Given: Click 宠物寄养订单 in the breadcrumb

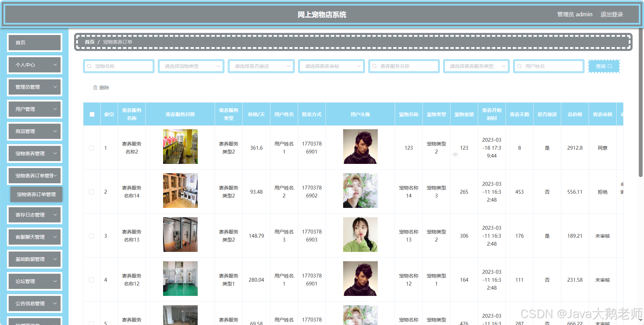Looking at the screenshot, I should (117, 42).
